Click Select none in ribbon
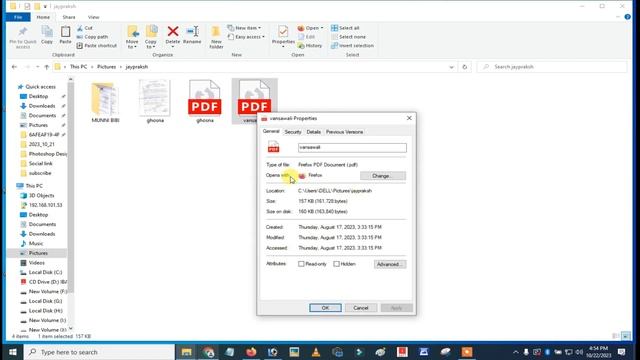Viewport: 640px width, 360px height. [x=348, y=37]
